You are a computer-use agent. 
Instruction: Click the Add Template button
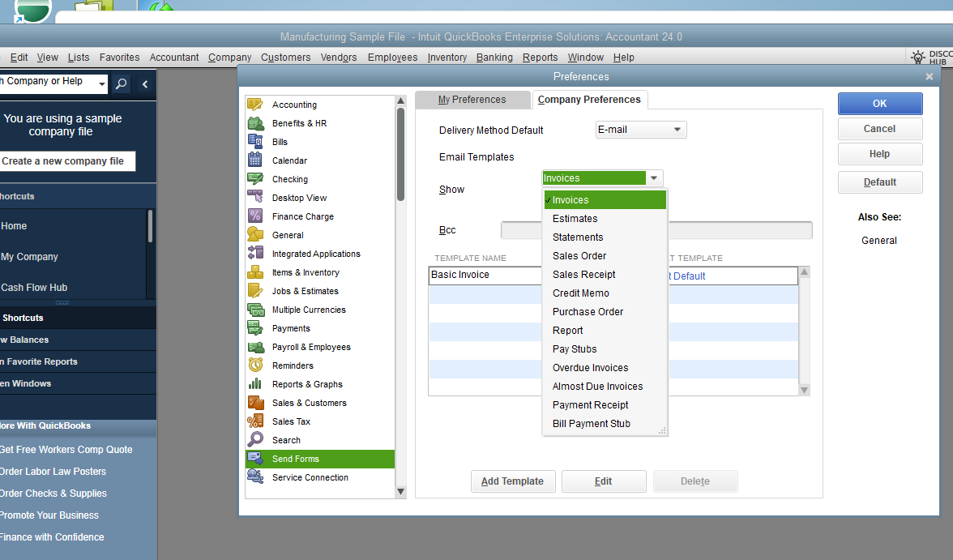[x=513, y=481]
